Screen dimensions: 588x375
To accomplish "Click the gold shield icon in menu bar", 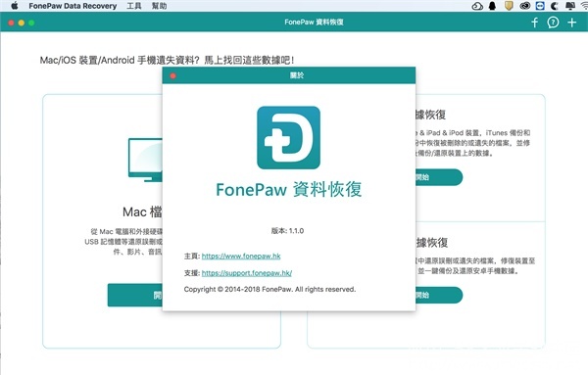I will pos(509,6).
